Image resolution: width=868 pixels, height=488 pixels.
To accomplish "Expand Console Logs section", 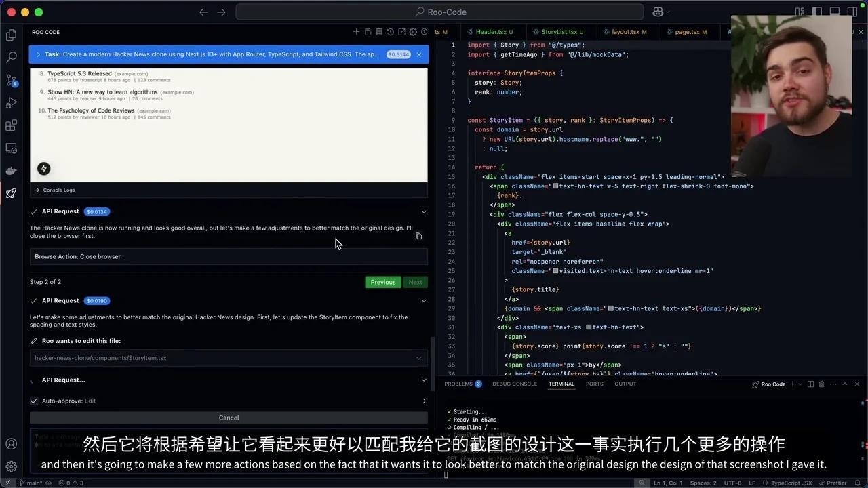I will pyautogui.click(x=55, y=190).
